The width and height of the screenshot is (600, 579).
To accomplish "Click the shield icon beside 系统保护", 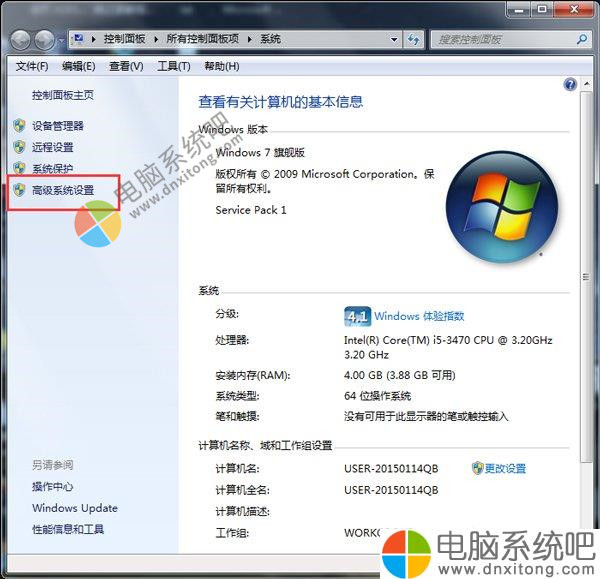I will (19, 168).
